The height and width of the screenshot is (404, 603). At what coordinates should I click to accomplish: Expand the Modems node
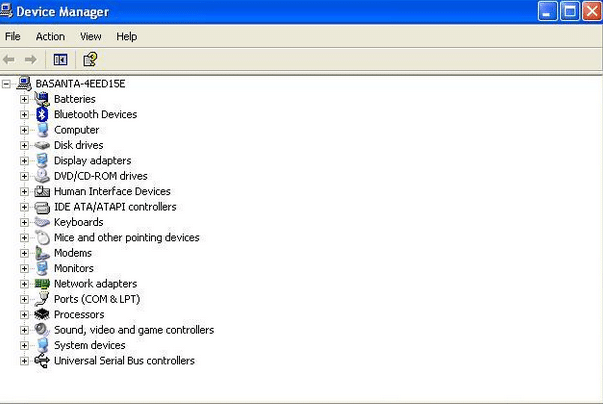point(24,253)
